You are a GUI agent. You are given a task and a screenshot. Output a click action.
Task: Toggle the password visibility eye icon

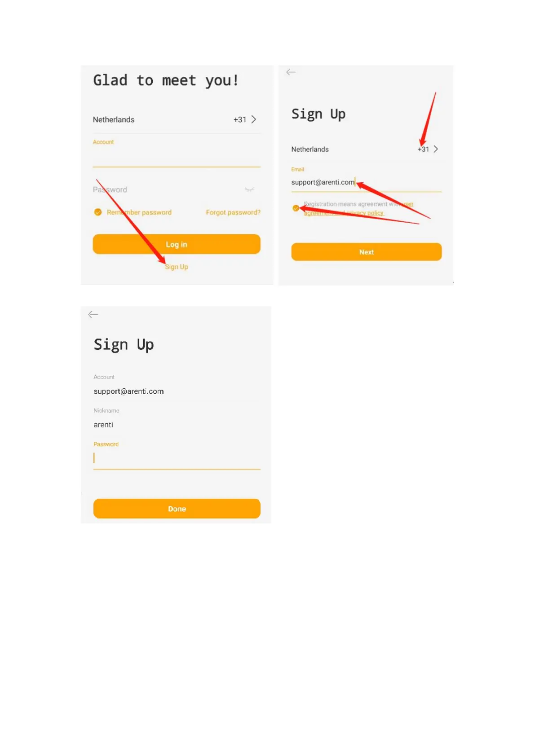coord(250,189)
